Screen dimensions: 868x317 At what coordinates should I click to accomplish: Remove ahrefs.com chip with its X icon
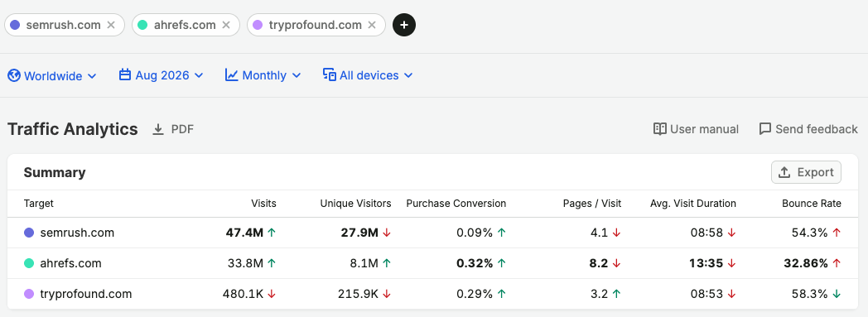226,25
